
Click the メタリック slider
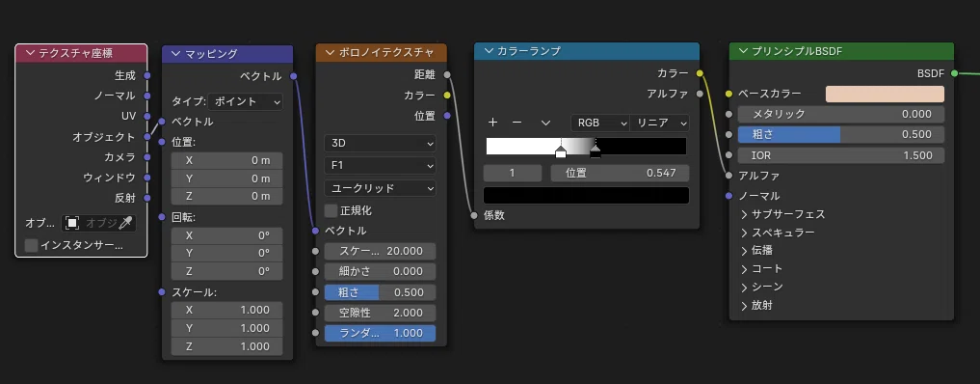[841, 115]
